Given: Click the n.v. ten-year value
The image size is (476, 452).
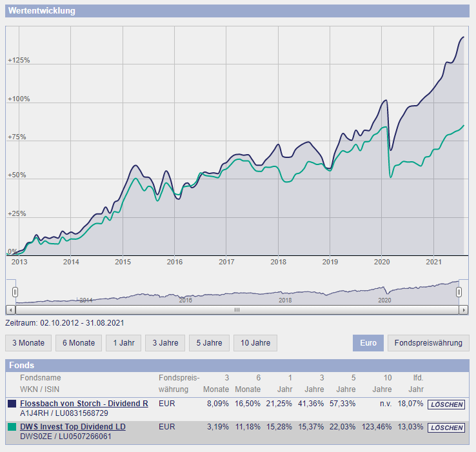Looking at the screenshot, I should 386,404.
